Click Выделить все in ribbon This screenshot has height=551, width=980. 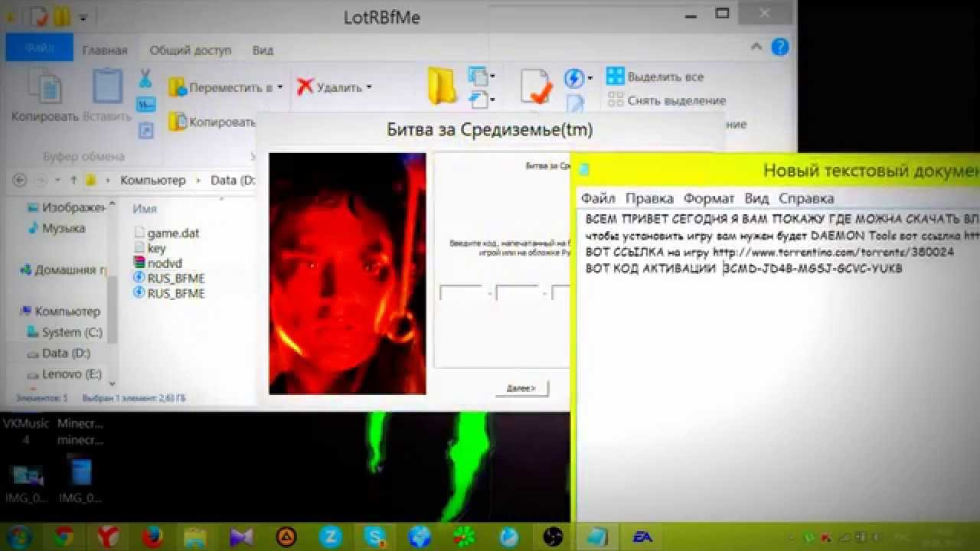point(655,77)
